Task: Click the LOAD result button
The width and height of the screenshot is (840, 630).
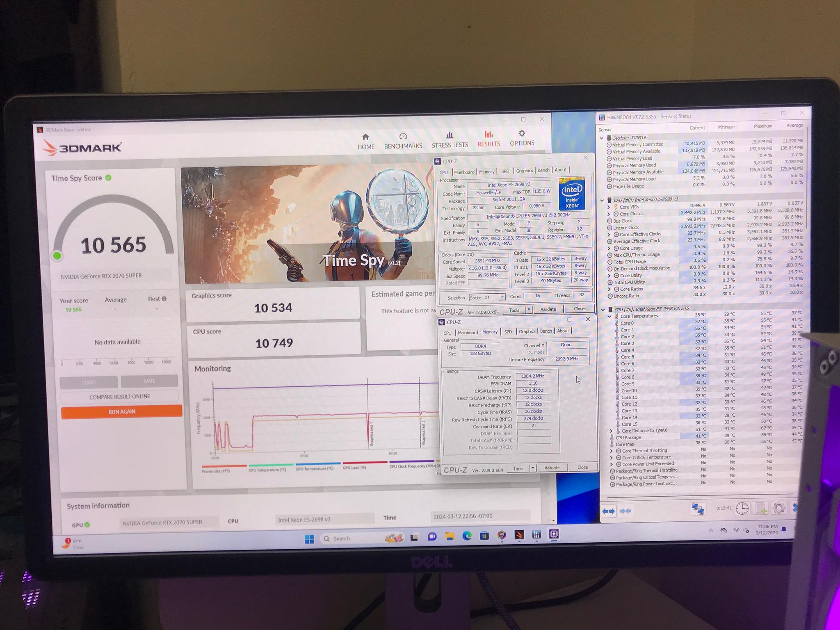Action: [x=89, y=382]
